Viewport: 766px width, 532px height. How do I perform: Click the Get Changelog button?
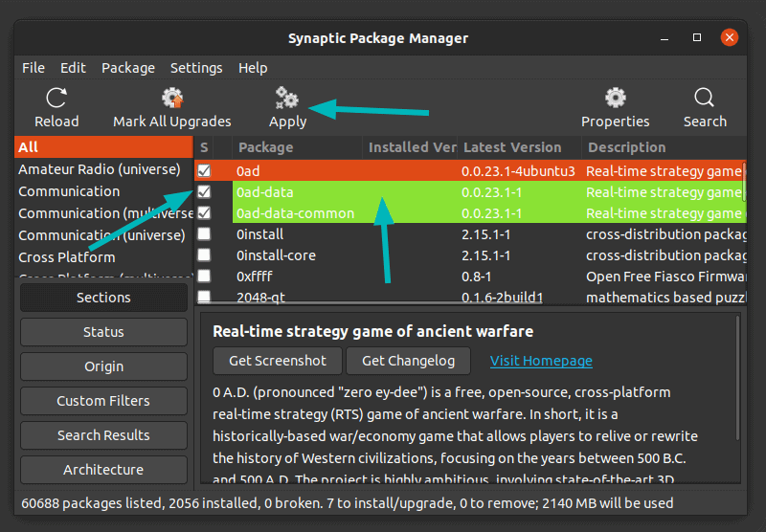pos(409,361)
